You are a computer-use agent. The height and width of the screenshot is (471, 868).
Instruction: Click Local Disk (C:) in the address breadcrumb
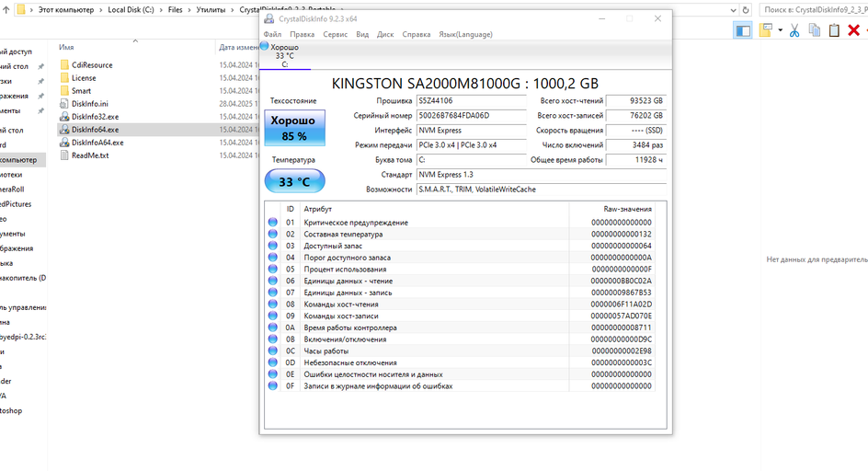pyautogui.click(x=131, y=10)
